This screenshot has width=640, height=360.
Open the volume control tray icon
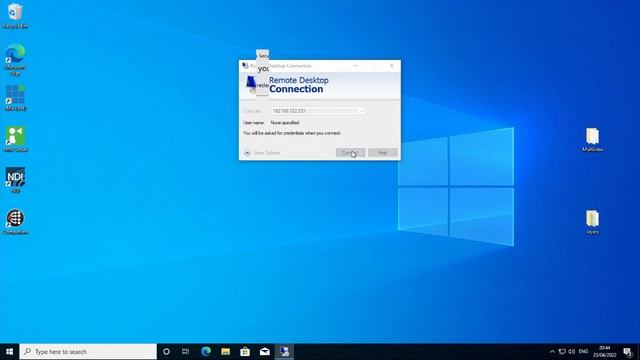coord(571,351)
